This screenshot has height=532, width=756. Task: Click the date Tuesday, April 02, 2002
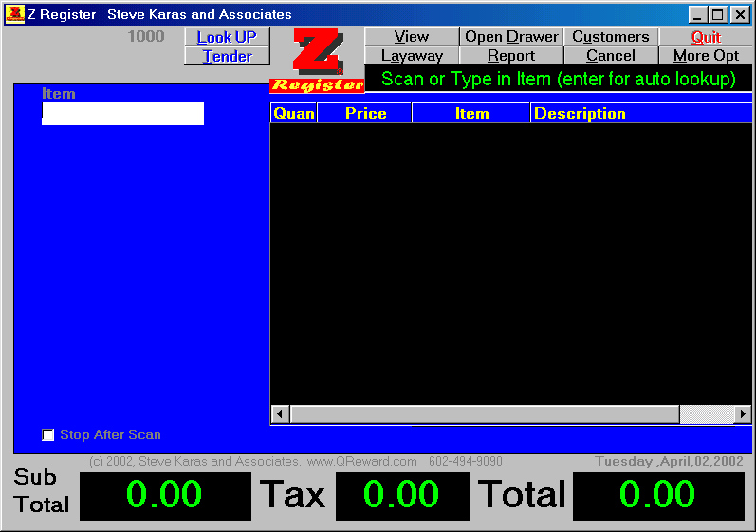669,461
